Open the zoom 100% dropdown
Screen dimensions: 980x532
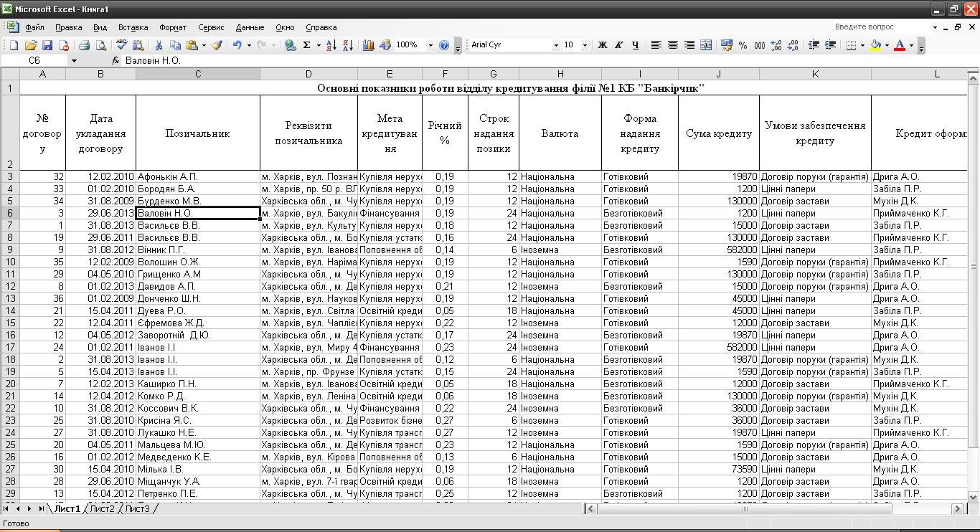(x=430, y=45)
